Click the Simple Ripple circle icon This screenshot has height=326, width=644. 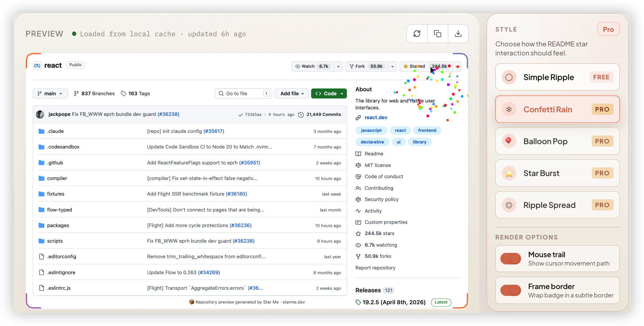click(509, 77)
